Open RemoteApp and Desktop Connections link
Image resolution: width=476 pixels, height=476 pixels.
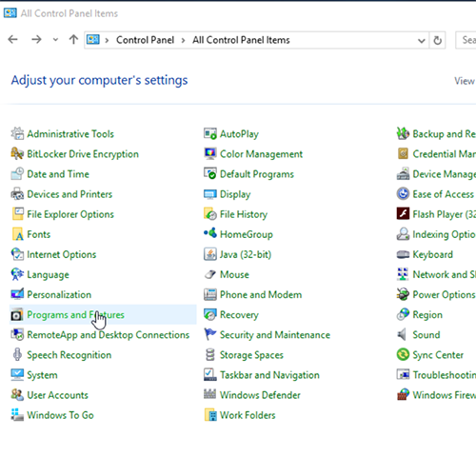point(108,335)
